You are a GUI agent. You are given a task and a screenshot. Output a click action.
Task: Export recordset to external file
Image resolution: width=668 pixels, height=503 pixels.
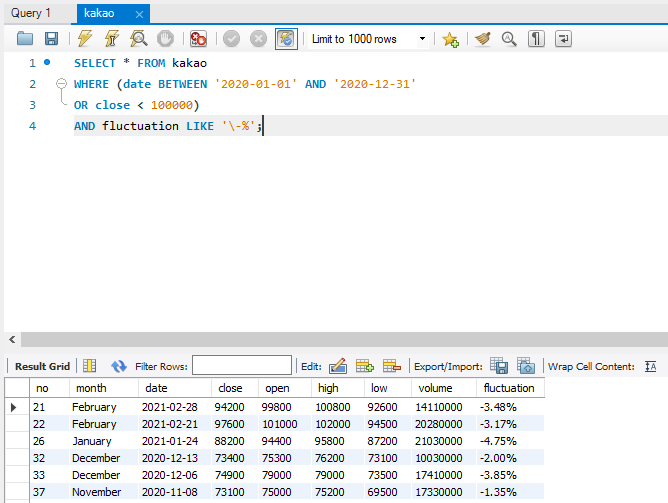[499, 365]
